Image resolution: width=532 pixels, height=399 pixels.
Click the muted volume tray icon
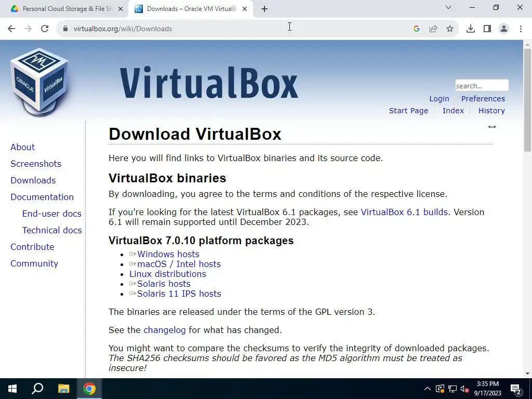click(464, 389)
